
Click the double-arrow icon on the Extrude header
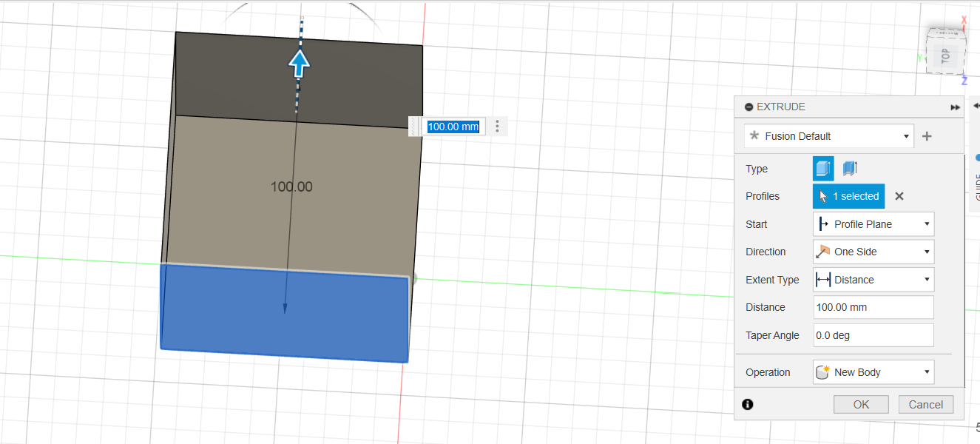[955, 107]
